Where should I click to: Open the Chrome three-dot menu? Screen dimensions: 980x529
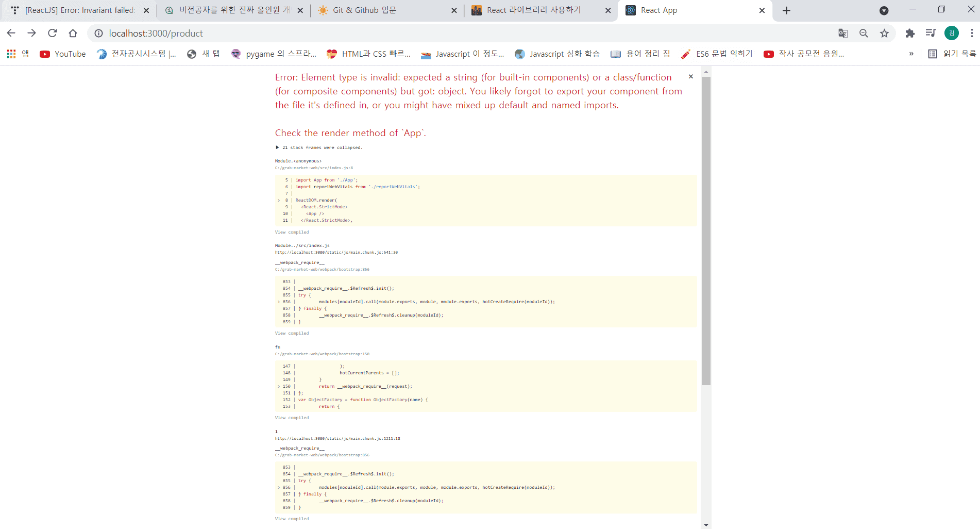tap(972, 34)
